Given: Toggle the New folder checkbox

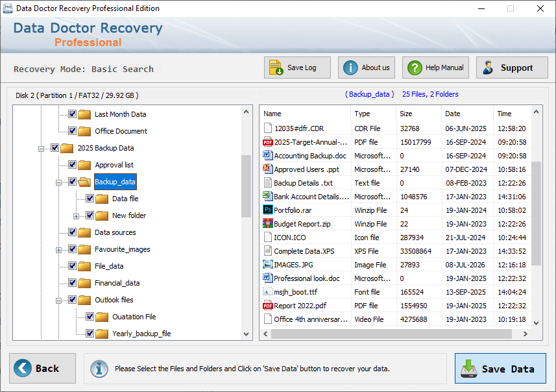Looking at the screenshot, I should [x=90, y=215].
